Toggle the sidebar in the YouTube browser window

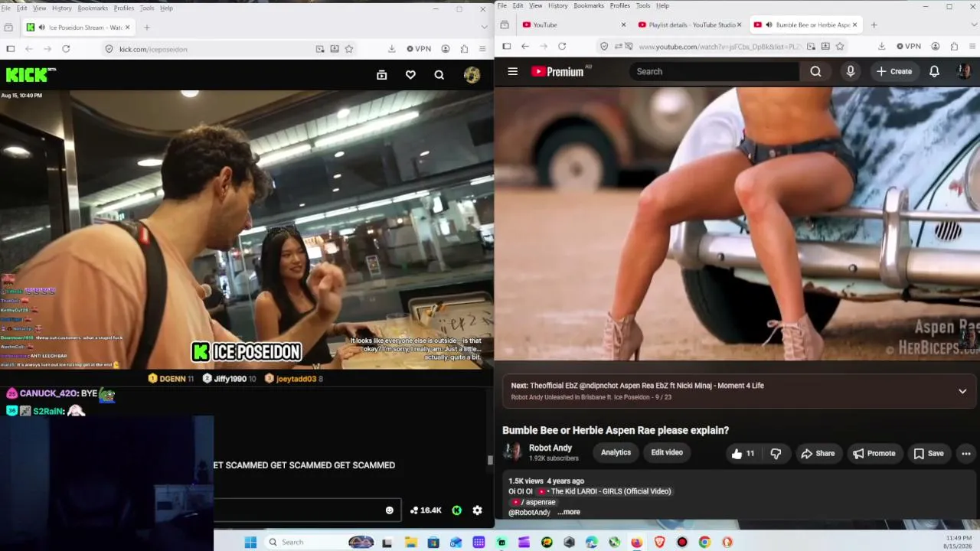pyautogui.click(x=507, y=46)
